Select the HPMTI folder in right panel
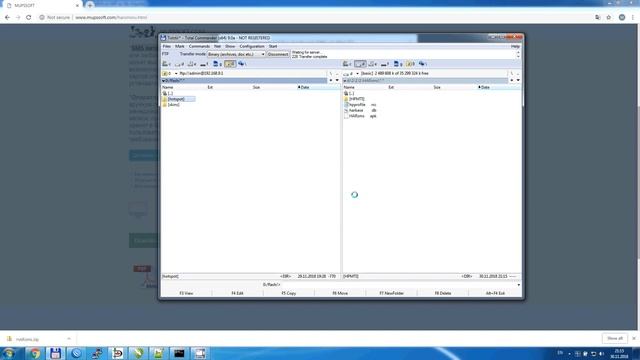640x360 pixels. pyautogui.click(x=354, y=99)
